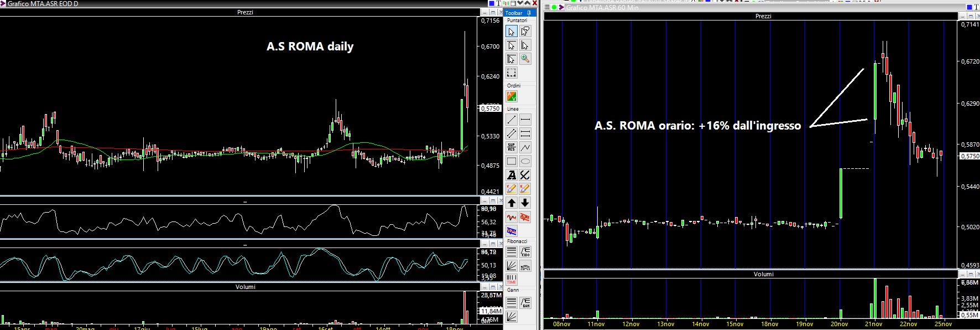Select the Prezzi header on 60 Min chart

[763, 16]
